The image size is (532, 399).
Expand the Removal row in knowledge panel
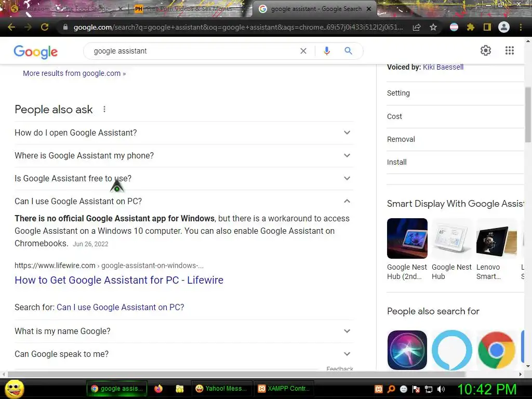(x=455, y=139)
